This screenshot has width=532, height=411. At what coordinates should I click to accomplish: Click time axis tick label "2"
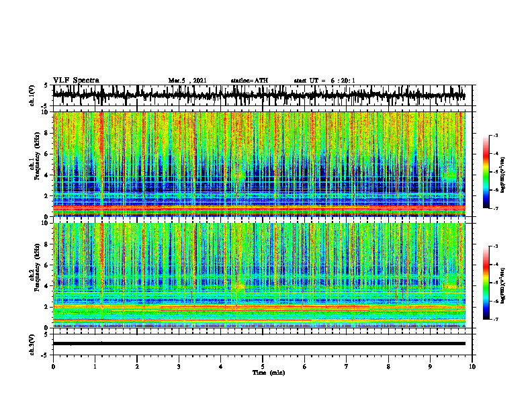click(x=137, y=367)
